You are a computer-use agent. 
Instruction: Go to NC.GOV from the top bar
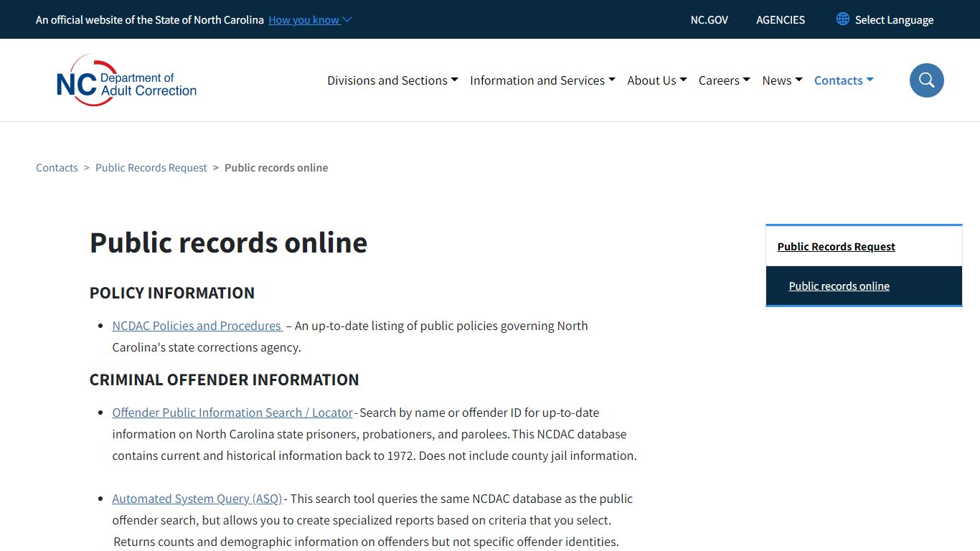coord(709,19)
